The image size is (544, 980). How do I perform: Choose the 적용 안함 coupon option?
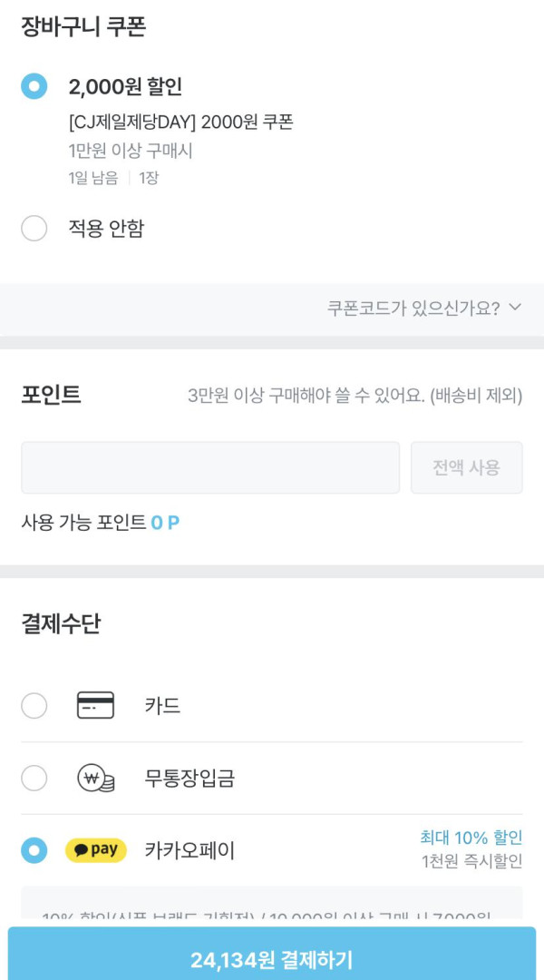tap(34, 229)
